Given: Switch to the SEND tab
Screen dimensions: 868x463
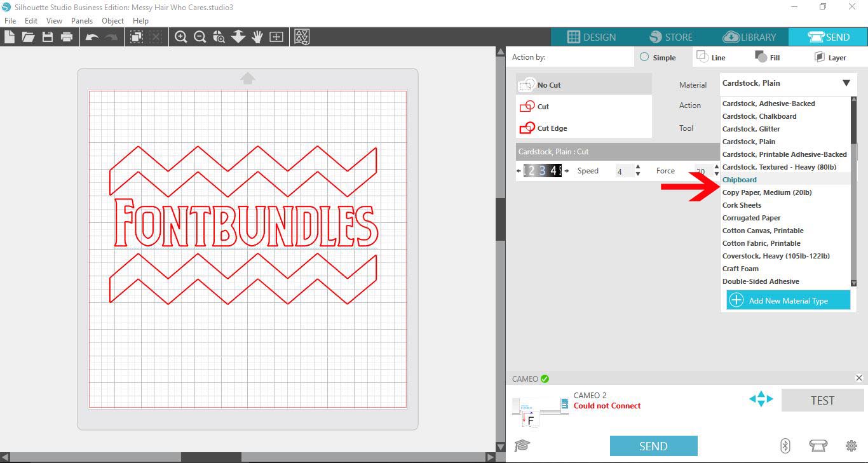Looking at the screenshot, I should click(x=828, y=37).
